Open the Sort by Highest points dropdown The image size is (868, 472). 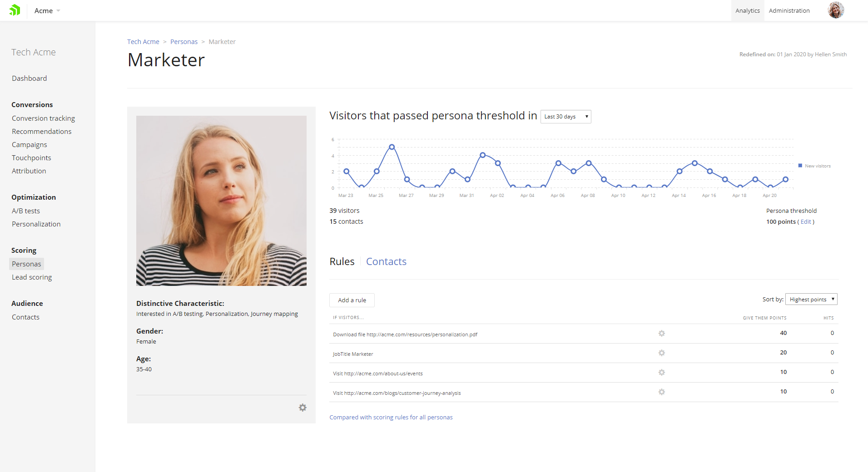pyautogui.click(x=811, y=299)
